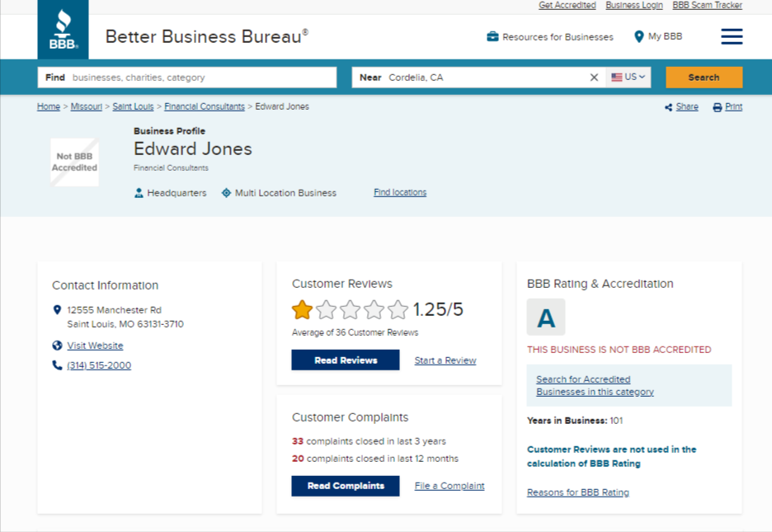Click the briefcase icon for business resources
This screenshot has height=532, width=772.
tap(492, 36)
